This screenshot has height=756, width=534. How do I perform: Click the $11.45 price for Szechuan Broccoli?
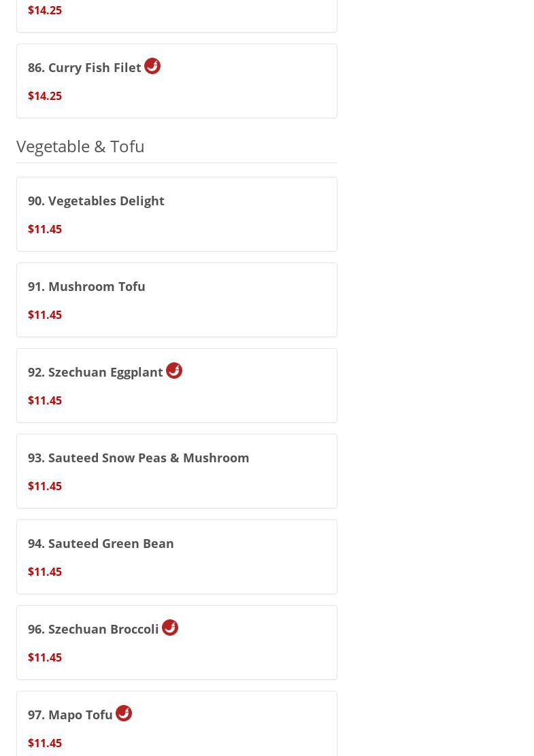(45, 657)
